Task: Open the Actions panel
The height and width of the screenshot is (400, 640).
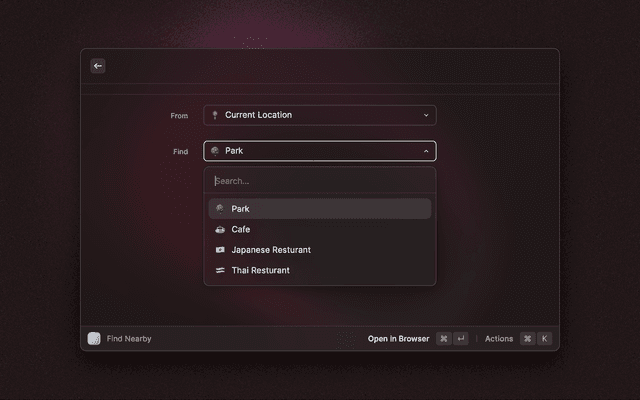Action: [499, 339]
